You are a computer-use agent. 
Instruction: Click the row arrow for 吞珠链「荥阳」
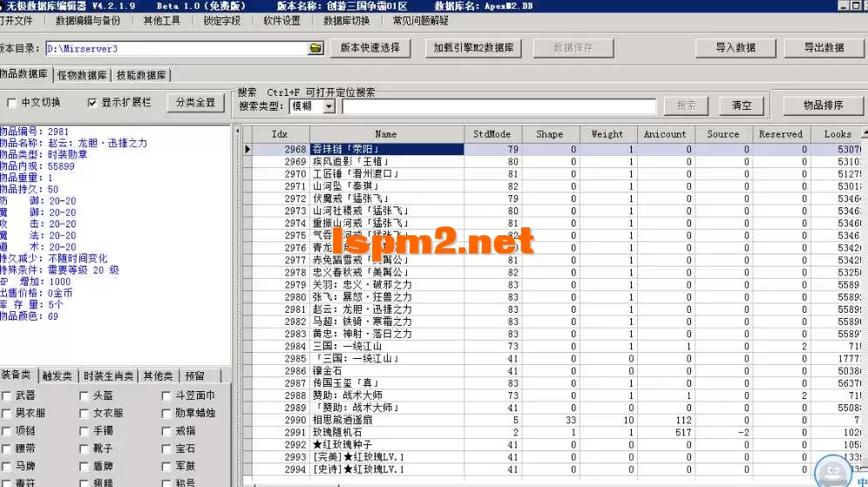pos(248,149)
